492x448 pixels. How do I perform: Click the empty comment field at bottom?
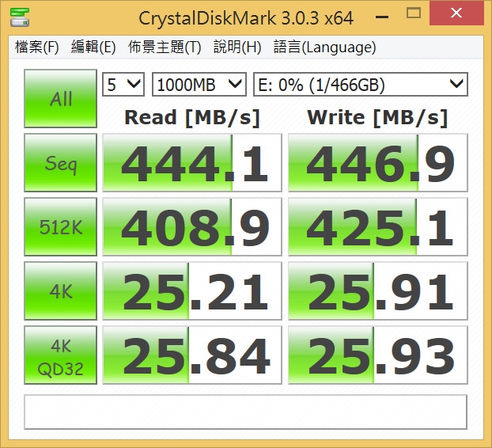pyautogui.click(x=246, y=412)
